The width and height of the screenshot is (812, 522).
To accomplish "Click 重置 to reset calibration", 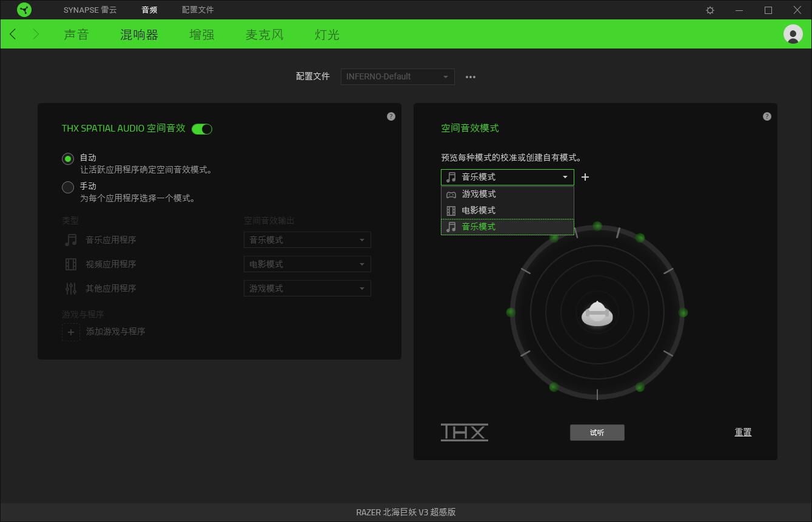I will (743, 432).
